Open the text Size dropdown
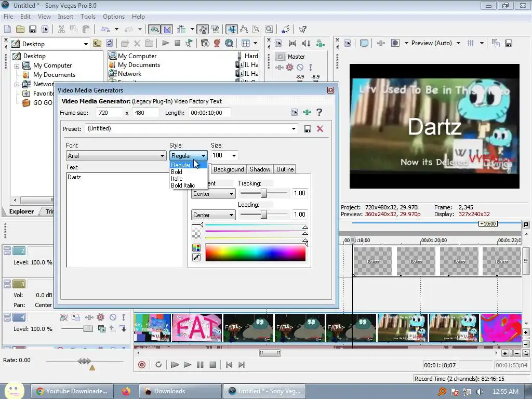This screenshot has height=399, width=532. (234, 155)
